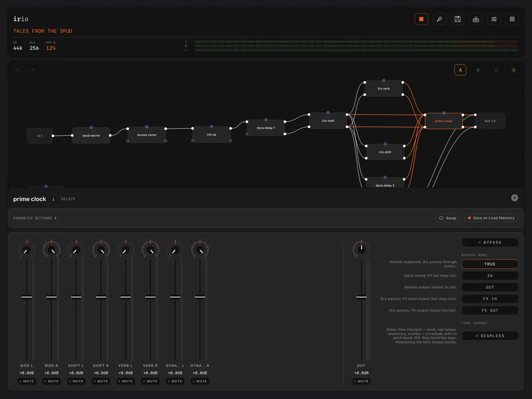
Task: Select scene C
Action: coord(496,70)
